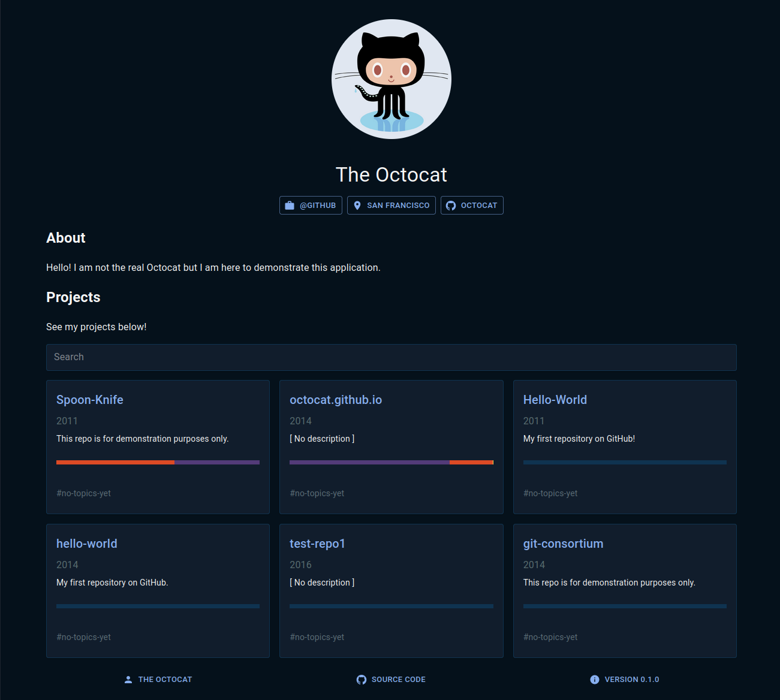The width and height of the screenshot is (780, 700).
Task: Click the GitHub icon beside SOURCE CODE
Action: click(362, 680)
